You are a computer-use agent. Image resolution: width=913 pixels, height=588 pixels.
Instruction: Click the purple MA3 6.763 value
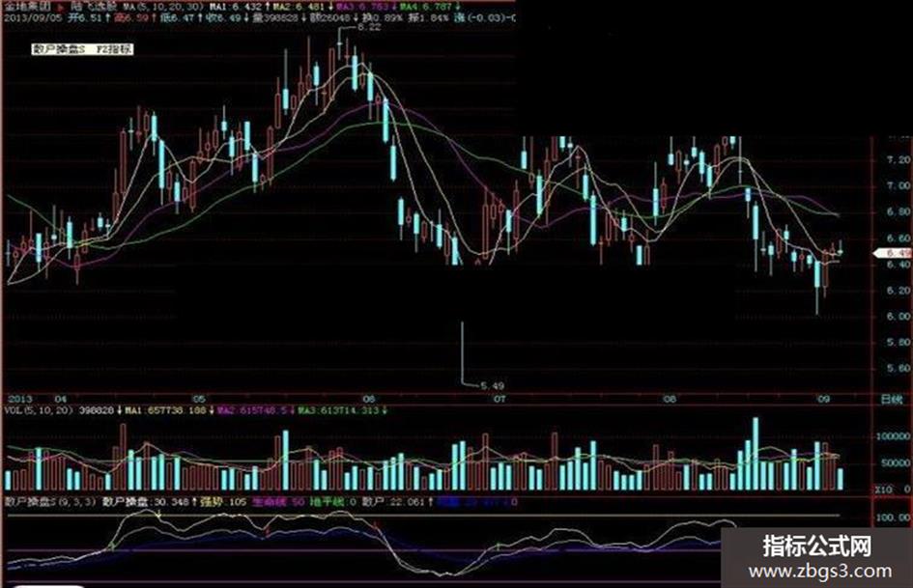tap(361, 8)
